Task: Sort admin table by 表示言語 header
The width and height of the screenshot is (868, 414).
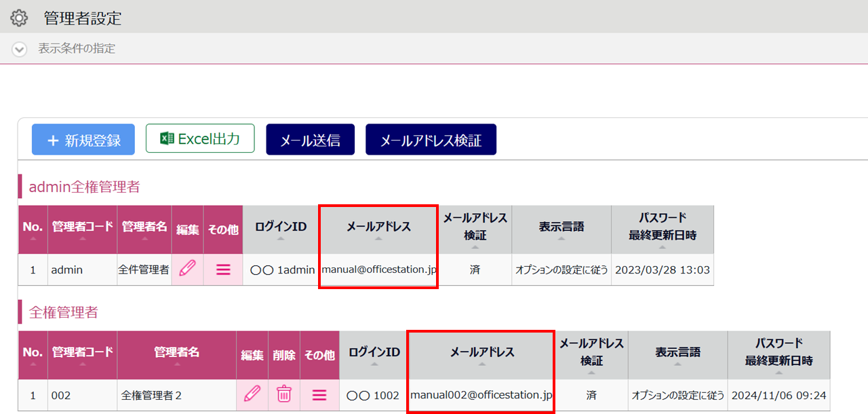Action: coord(561,229)
